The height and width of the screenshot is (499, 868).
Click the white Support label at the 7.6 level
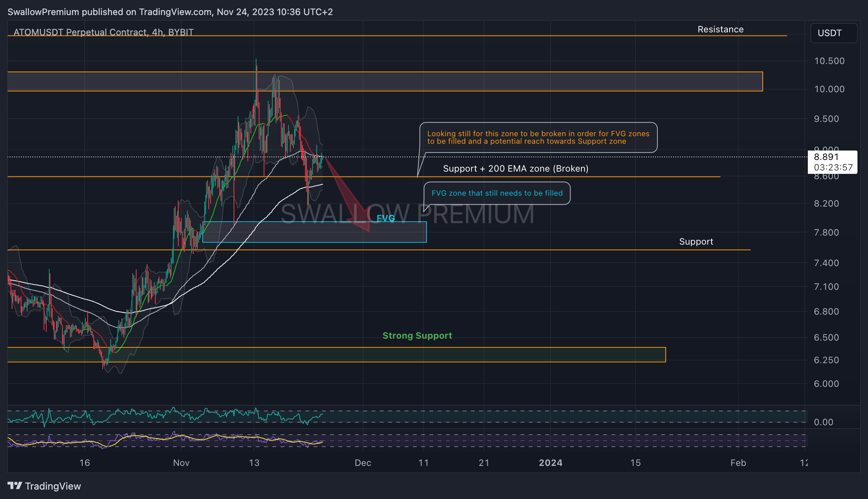(x=696, y=242)
